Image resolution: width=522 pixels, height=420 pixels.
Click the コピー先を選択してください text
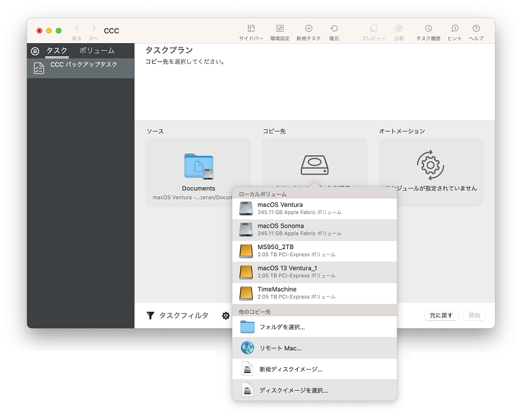coord(185,61)
